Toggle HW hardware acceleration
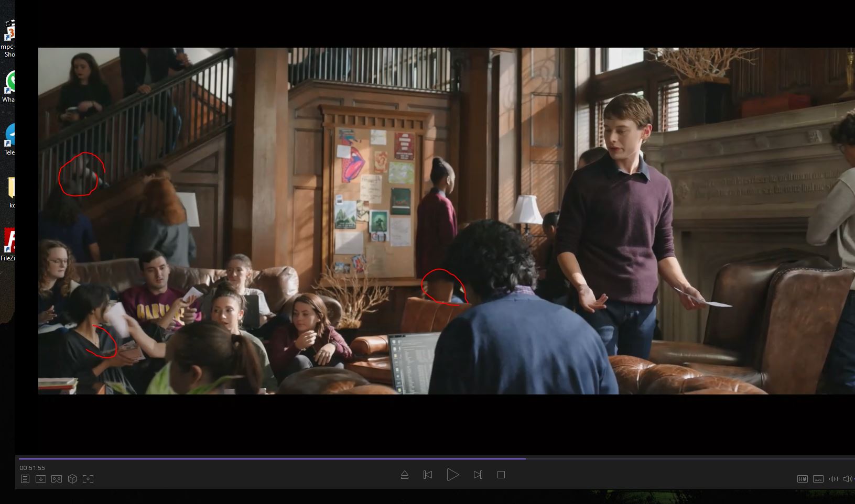The width and height of the screenshot is (855, 504). (802, 479)
